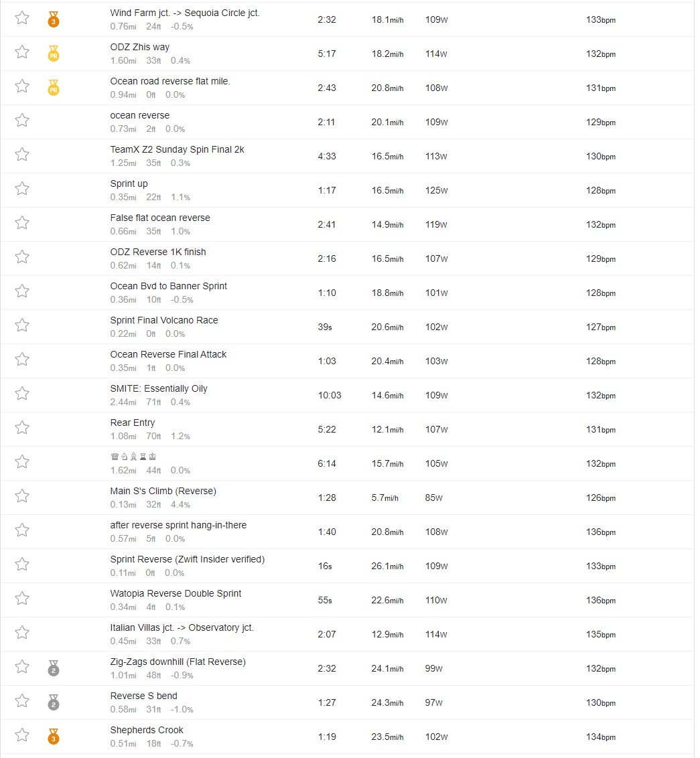700x758 pixels.
Task: Click silver medal on Zig-Zags downhill row
Action: point(54,668)
